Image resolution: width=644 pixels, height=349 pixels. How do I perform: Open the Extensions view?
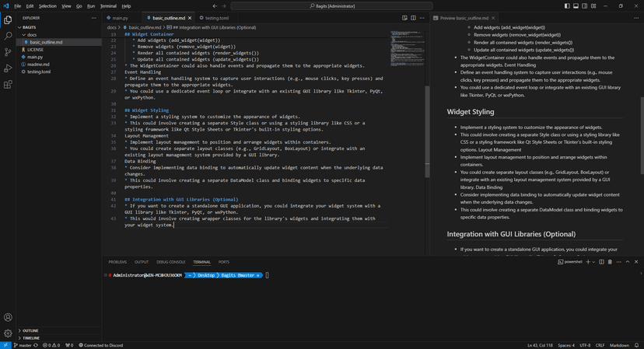click(x=8, y=85)
